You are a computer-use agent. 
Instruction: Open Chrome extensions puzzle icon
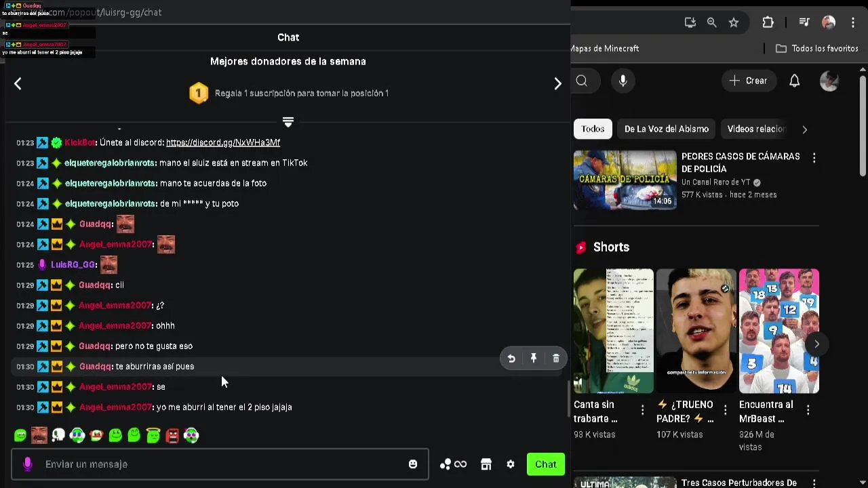tap(768, 22)
